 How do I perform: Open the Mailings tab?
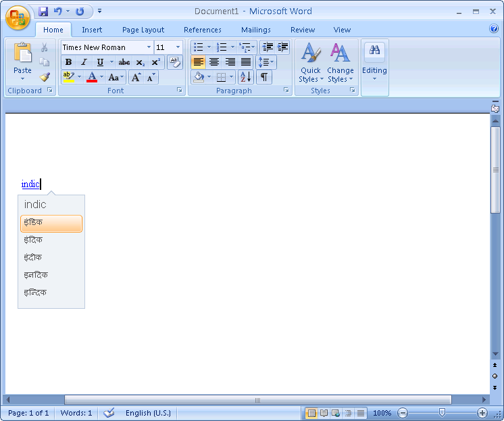click(256, 30)
